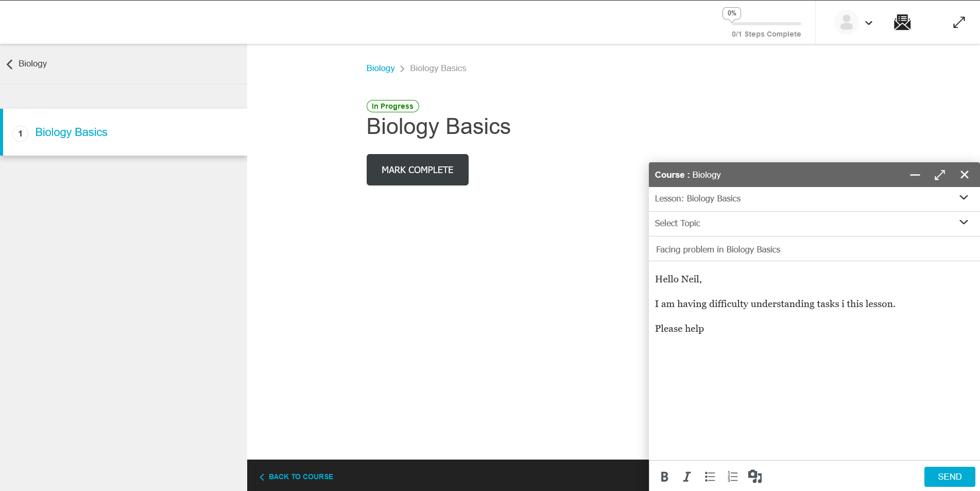The image size is (980, 491).
Task: Click the BACK TO COURSE link
Action: coord(297,477)
